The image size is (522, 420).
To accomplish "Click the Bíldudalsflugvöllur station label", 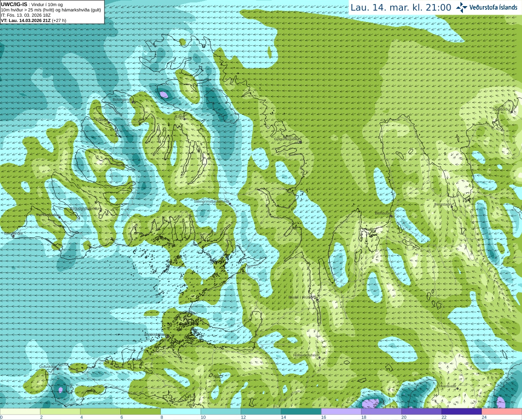I will click(x=84, y=208).
